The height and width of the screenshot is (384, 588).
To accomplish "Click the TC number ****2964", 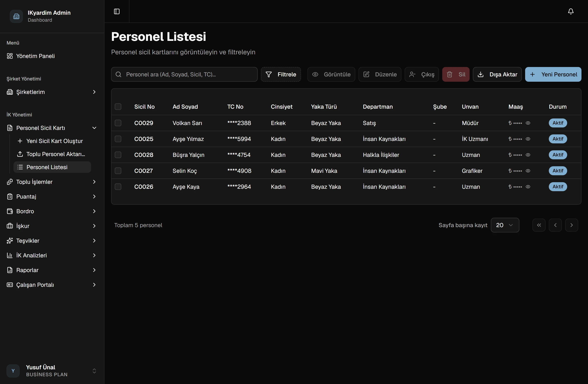I will [x=239, y=187].
